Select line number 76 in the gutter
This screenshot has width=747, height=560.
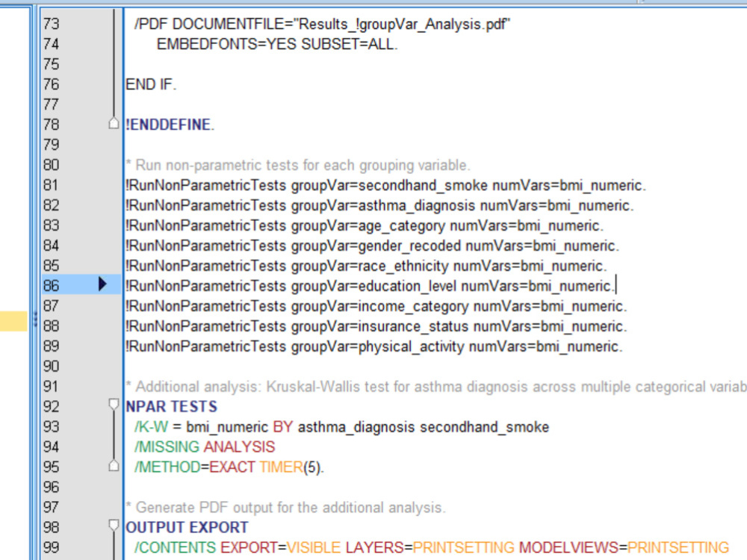pyautogui.click(x=52, y=84)
